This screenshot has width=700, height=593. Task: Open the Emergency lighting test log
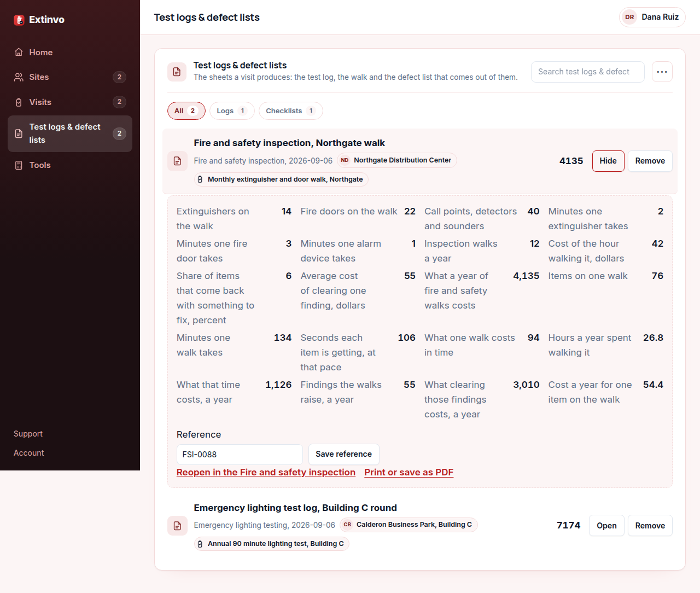tap(606, 526)
